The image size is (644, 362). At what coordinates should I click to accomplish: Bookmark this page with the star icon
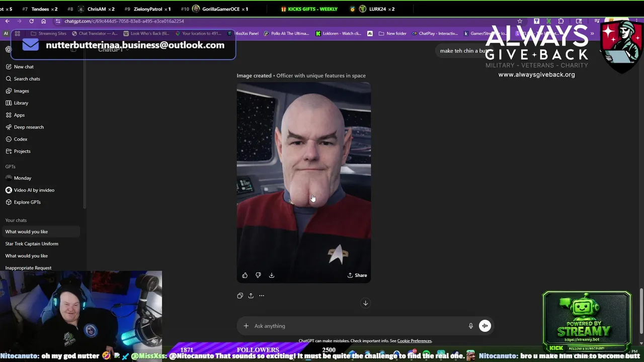[520, 21]
